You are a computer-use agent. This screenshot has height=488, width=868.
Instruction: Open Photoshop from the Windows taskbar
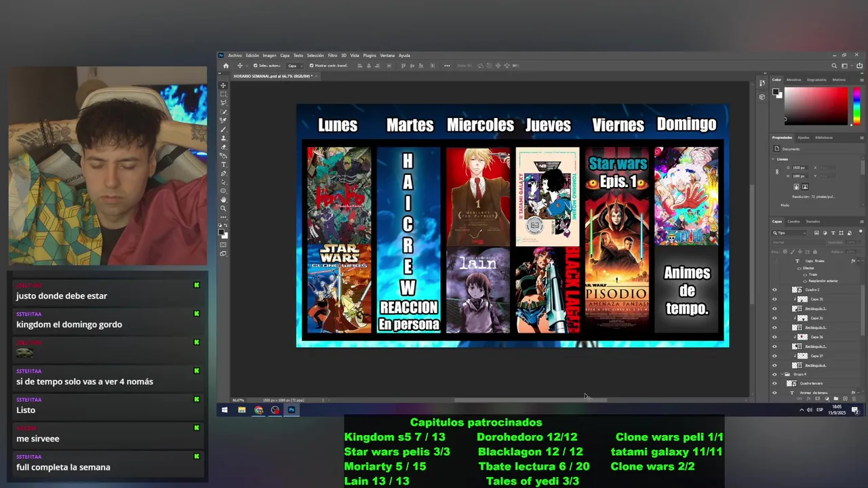tap(292, 409)
